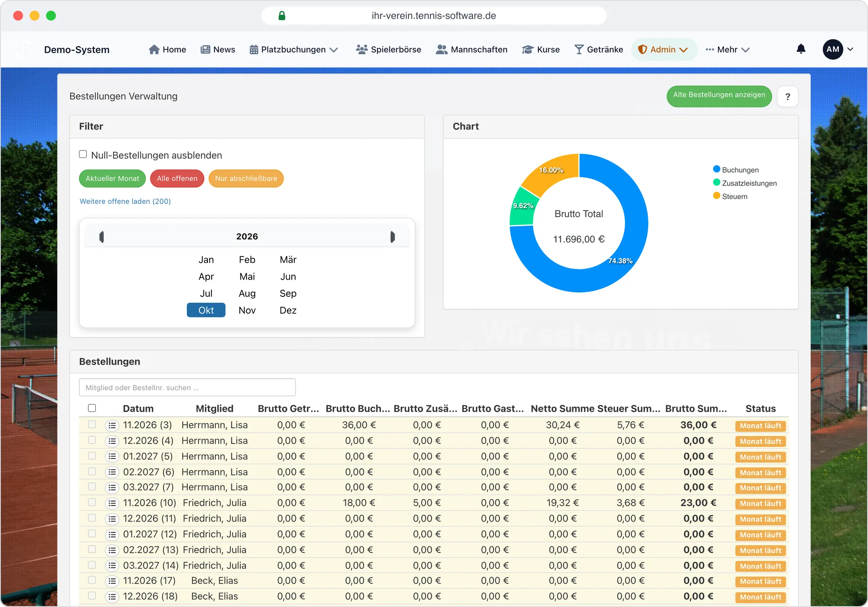This screenshot has height=607, width=868.
Task: Open the Home menu item
Action: point(167,49)
